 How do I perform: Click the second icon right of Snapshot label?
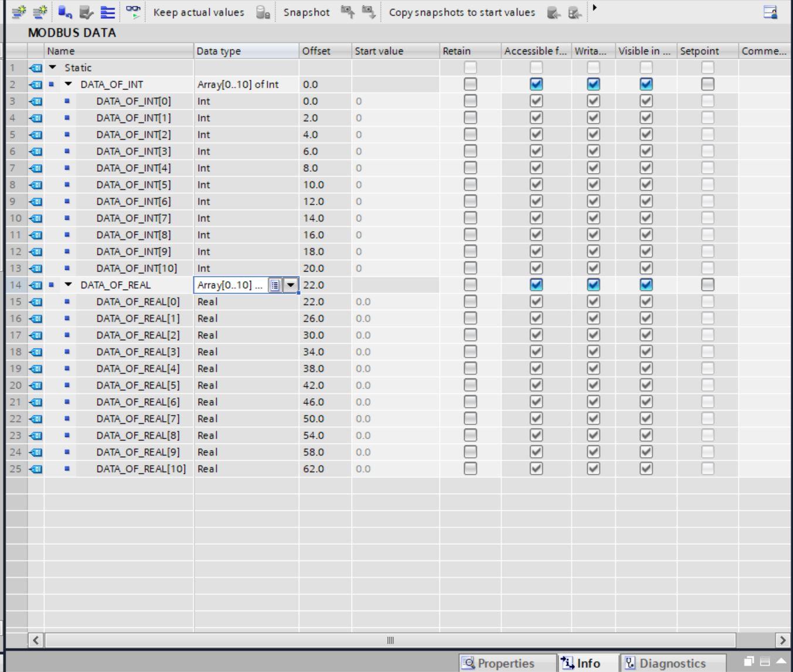[368, 12]
